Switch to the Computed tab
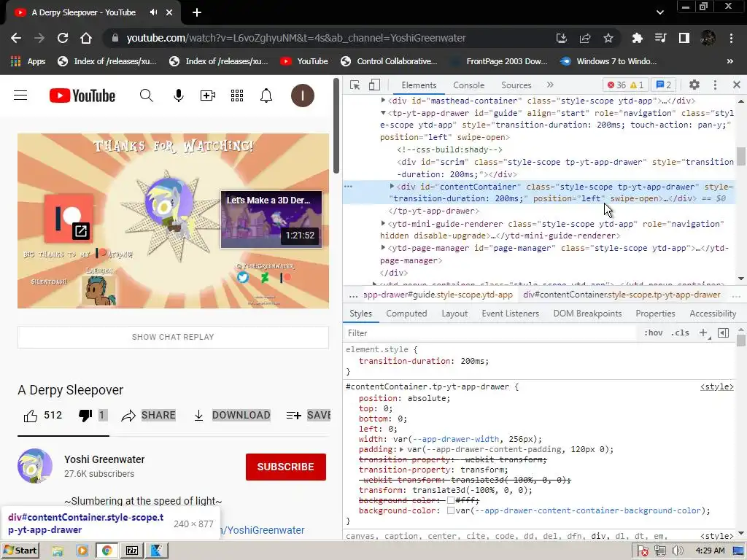Viewport: 747px width, 560px height. 406,314
